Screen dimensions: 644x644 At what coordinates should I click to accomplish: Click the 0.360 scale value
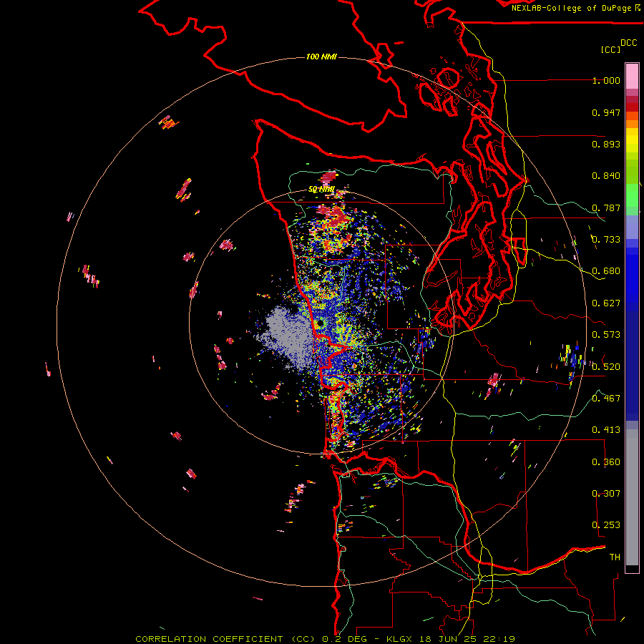tap(606, 462)
